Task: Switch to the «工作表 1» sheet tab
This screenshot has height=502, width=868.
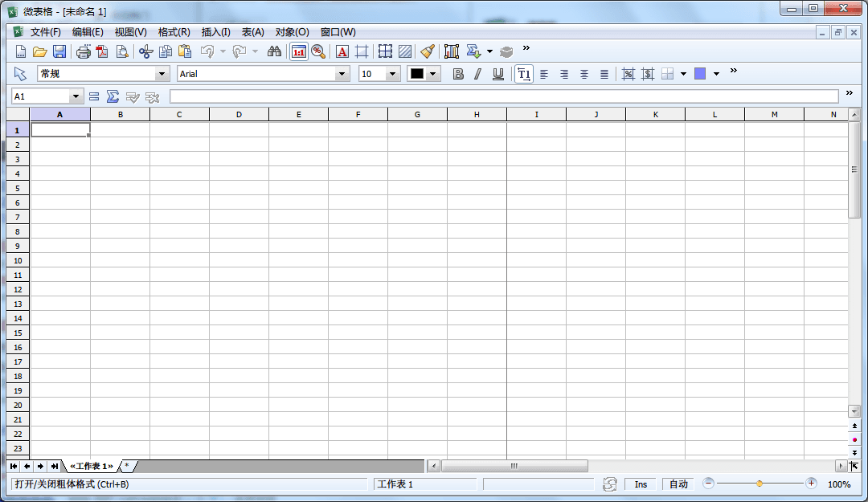Action: tap(92, 467)
